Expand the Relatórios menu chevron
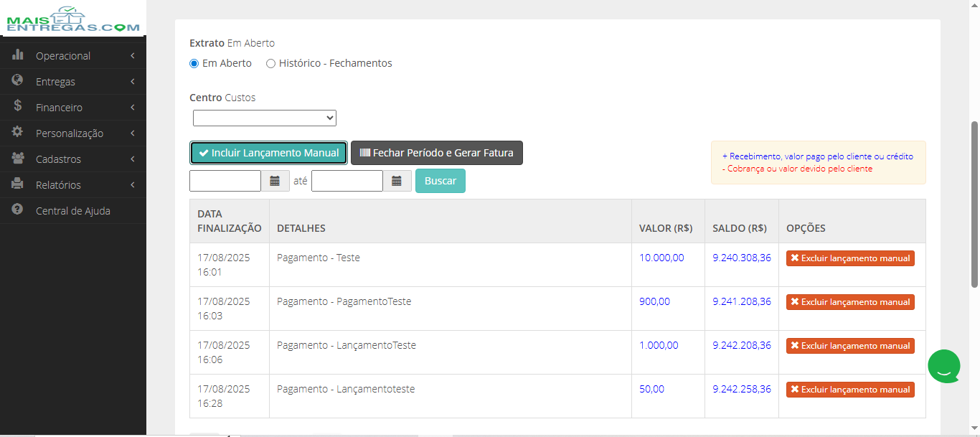The width and height of the screenshot is (980, 437). pyautogui.click(x=133, y=185)
